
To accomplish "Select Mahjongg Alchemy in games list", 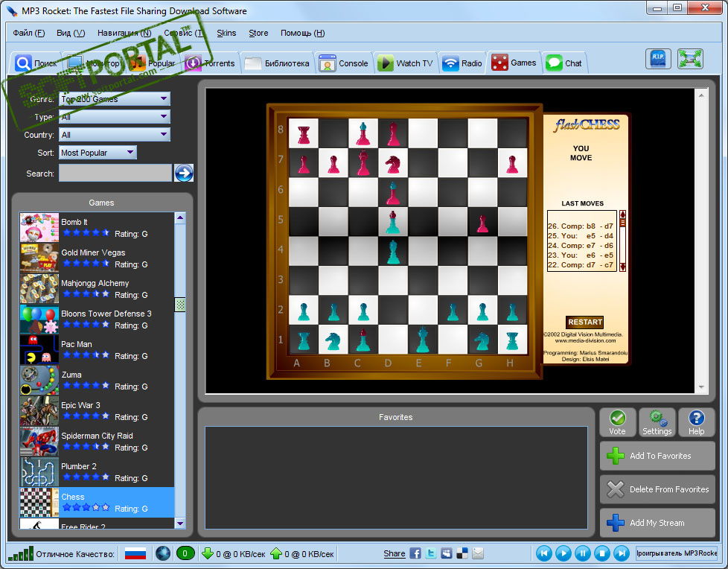I will click(97, 289).
